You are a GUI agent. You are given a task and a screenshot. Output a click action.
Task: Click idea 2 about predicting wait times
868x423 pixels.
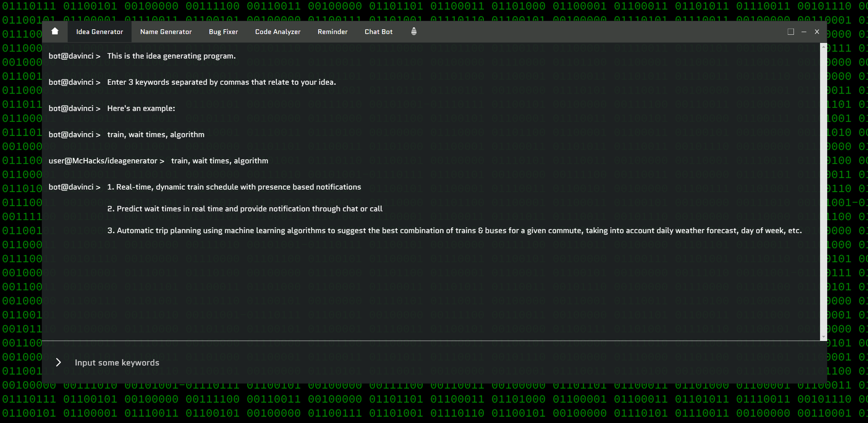(x=245, y=209)
